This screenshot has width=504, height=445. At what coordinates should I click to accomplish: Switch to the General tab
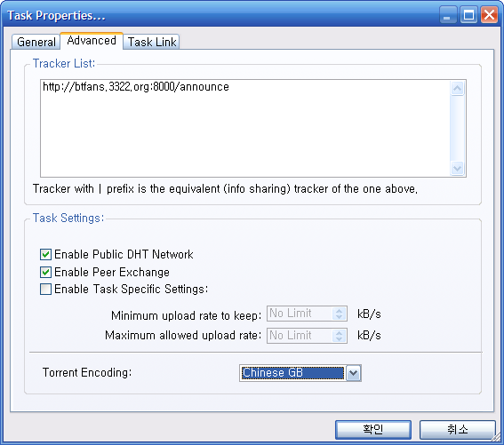click(x=36, y=42)
